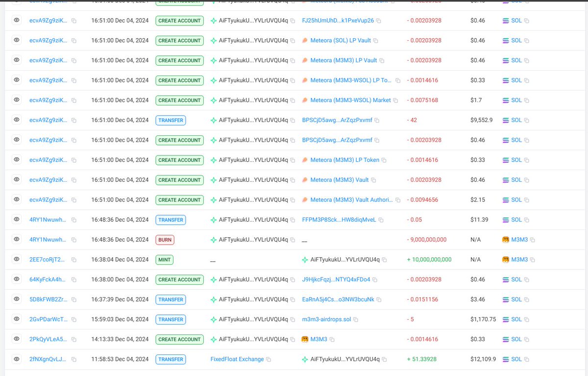The height and width of the screenshot is (376, 588).
Task: Copy the Meteora (M3M3) Vault address
Action: 374,180
